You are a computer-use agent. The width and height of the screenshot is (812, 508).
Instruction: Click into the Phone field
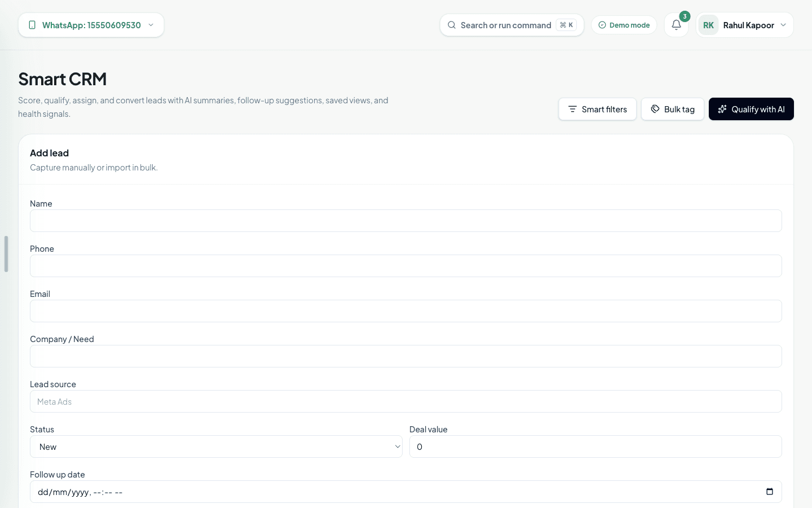pyautogui.click(x=406, y=266)
